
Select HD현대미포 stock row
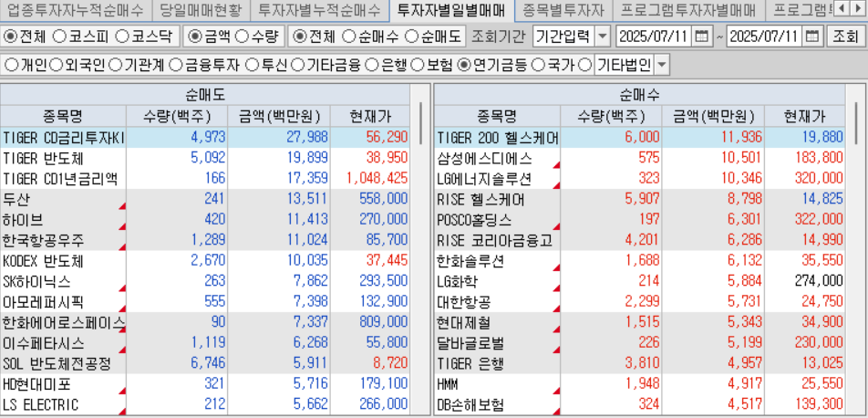[x=205, y=384]
